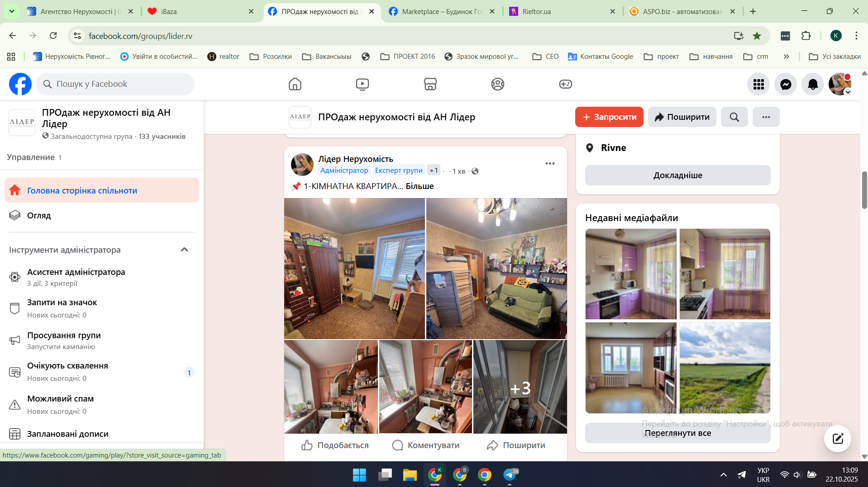Open the +3 photos thumbnail
Viewport: 868px width, 487px height.
(x=520, y=387)
